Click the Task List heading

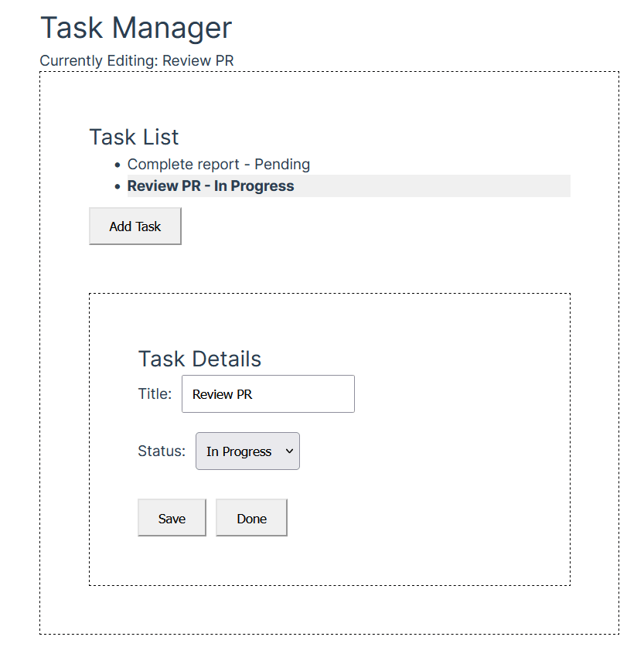tap(134, 137)
